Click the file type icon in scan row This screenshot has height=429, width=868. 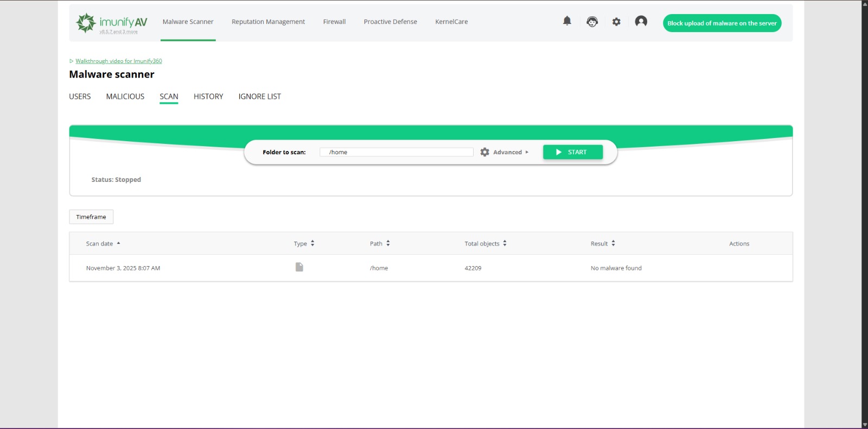pos(299,267)
